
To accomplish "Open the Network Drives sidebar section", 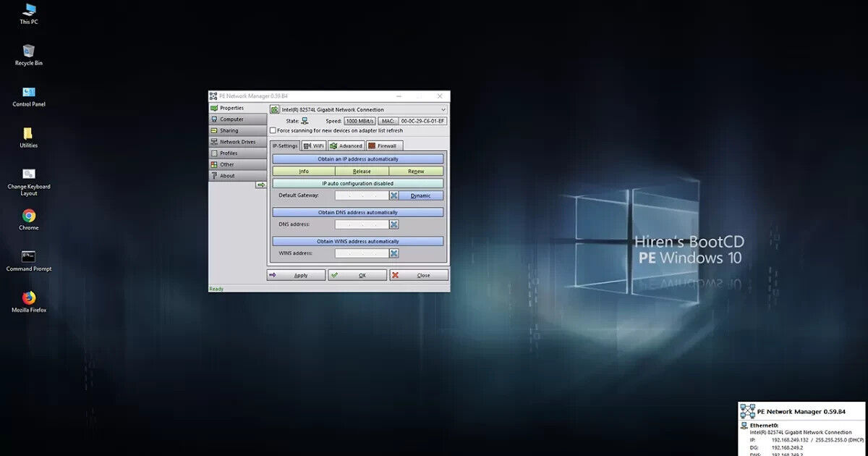I will pyautogui.click(x=238, y=142).
